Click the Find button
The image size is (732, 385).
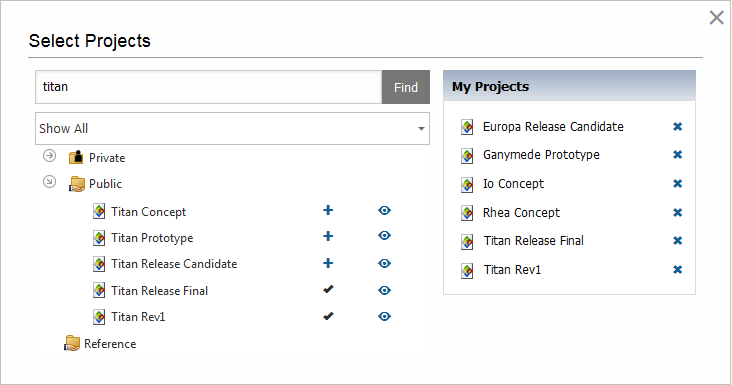406,87
